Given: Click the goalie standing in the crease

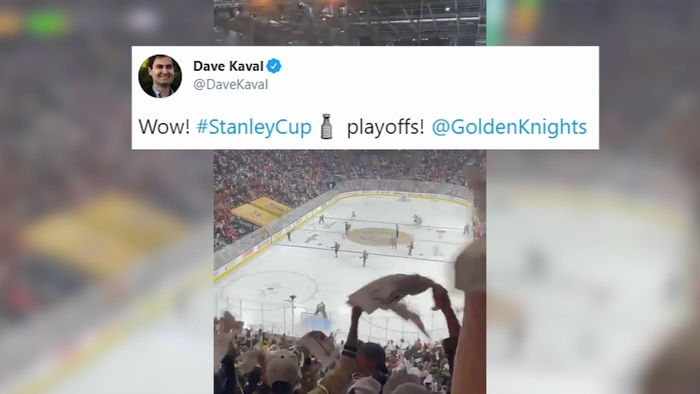Looking at the screenshot, I should (320, 309).
